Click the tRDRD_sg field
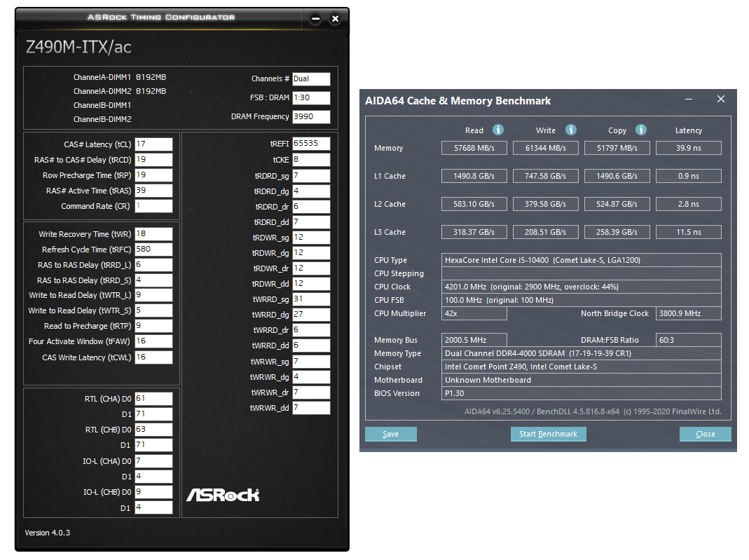749x560 pixels. click(311, 176)
